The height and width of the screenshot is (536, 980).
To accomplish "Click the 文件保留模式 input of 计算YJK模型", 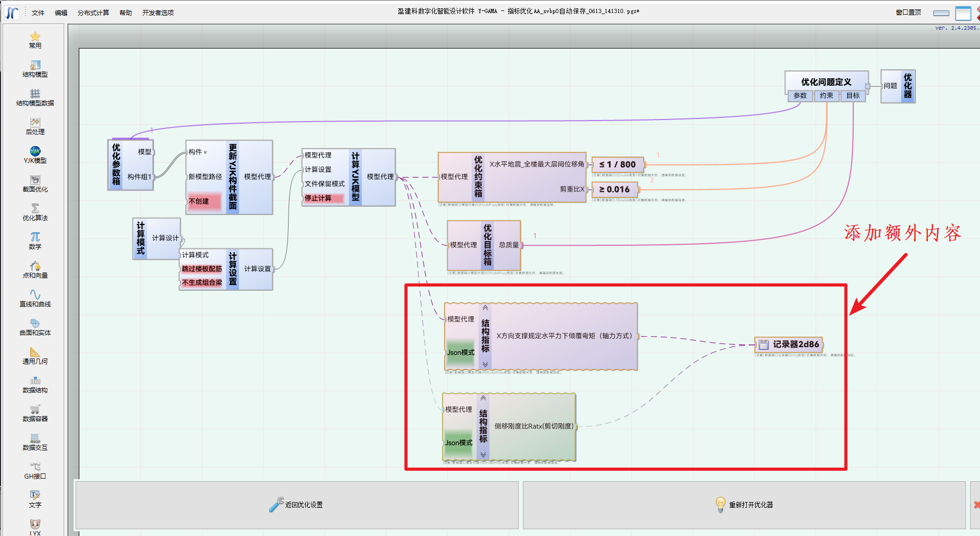I will [x=325, y=184].
